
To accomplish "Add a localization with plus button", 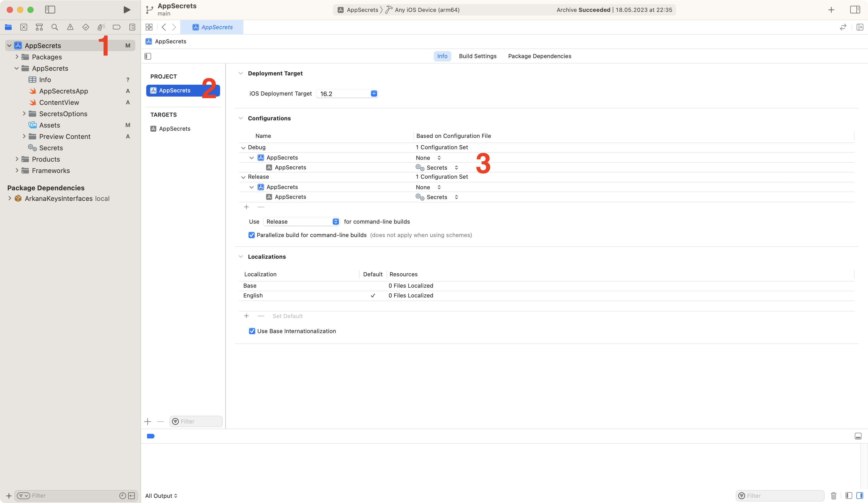I will click(246, 316).
